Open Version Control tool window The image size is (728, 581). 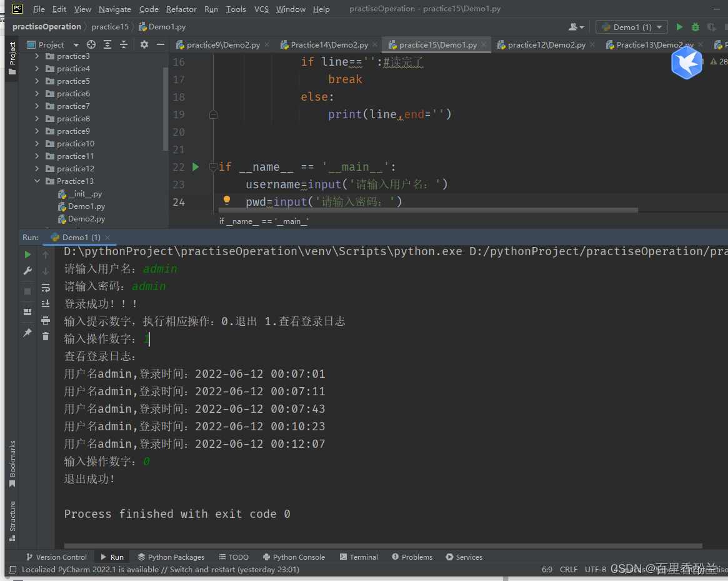(56, 557)
